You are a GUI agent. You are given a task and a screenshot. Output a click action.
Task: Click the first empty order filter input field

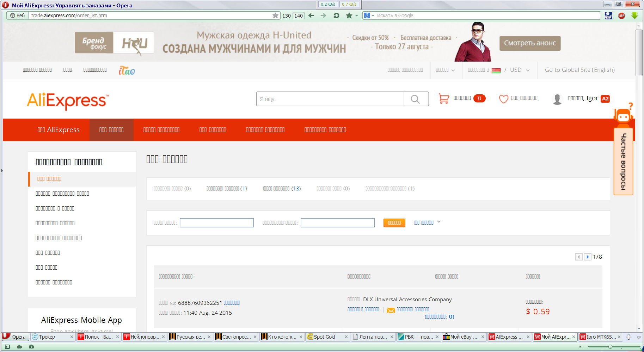217,223
